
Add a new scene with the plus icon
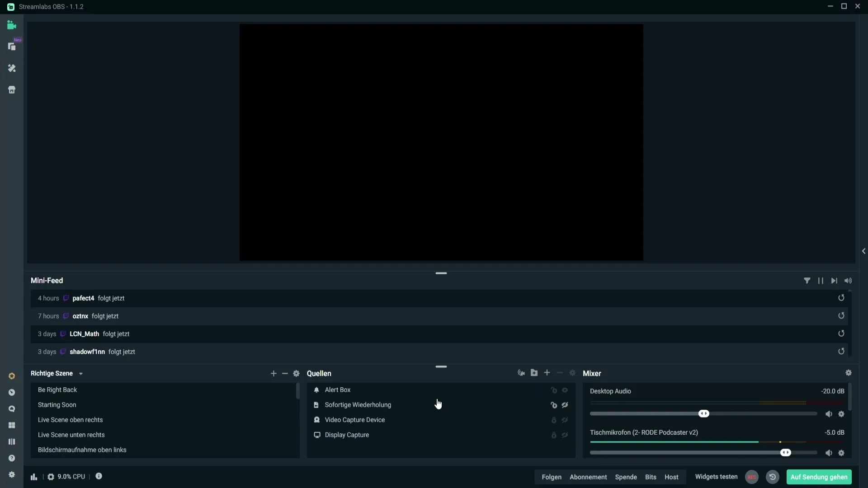(274, 373)
